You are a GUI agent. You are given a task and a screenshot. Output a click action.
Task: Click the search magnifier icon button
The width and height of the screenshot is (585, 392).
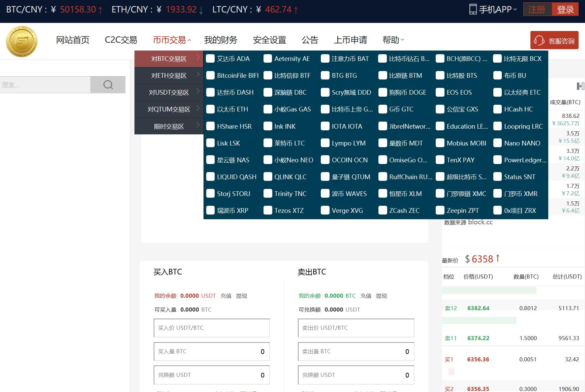[x=108, y=85]
